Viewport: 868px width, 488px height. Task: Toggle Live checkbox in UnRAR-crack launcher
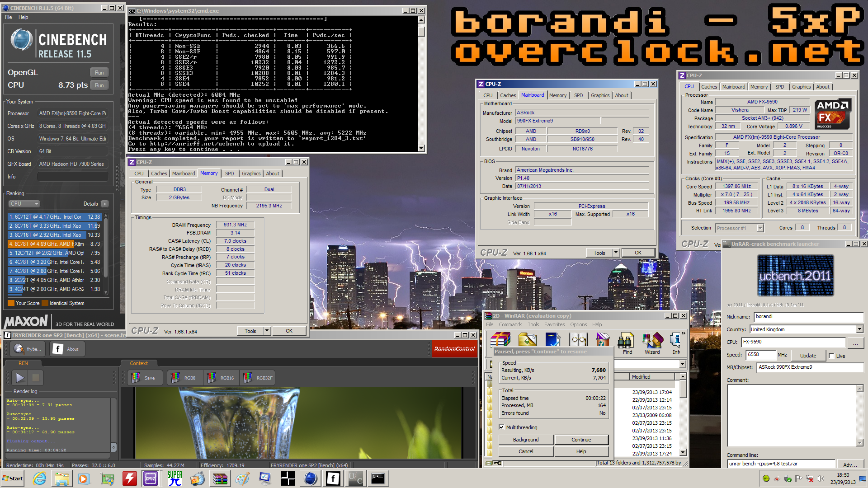(831, 356)
